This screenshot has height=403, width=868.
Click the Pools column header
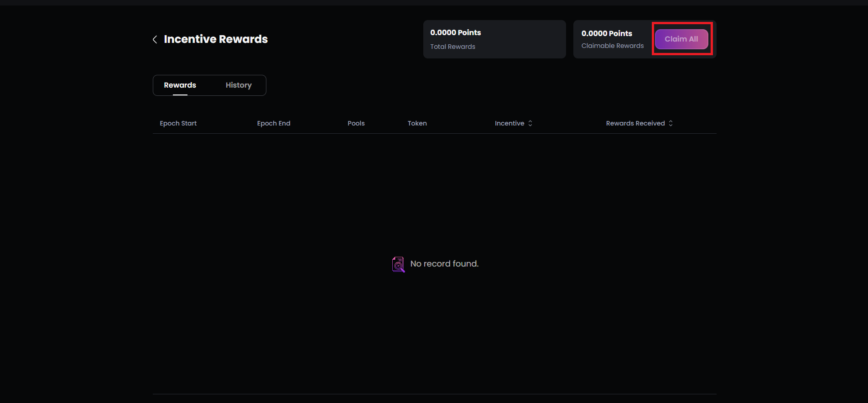coord(356,123)
